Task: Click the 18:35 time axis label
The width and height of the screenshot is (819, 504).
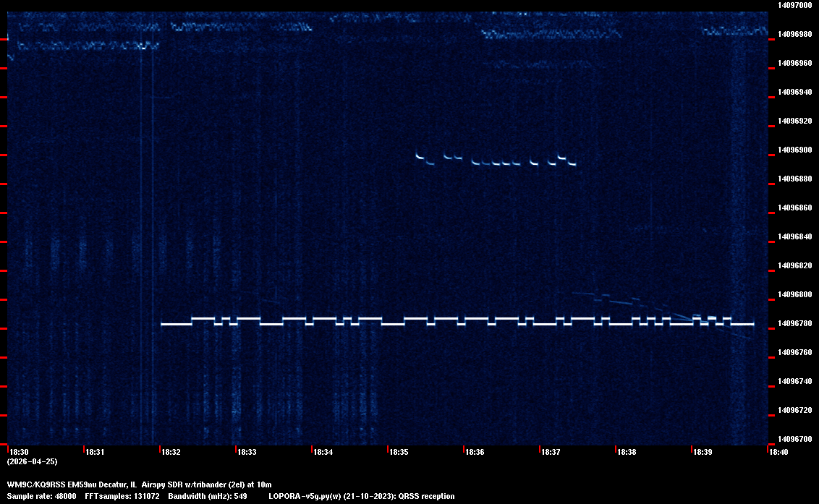Action: pyautogui.click(x=399, y=452)
